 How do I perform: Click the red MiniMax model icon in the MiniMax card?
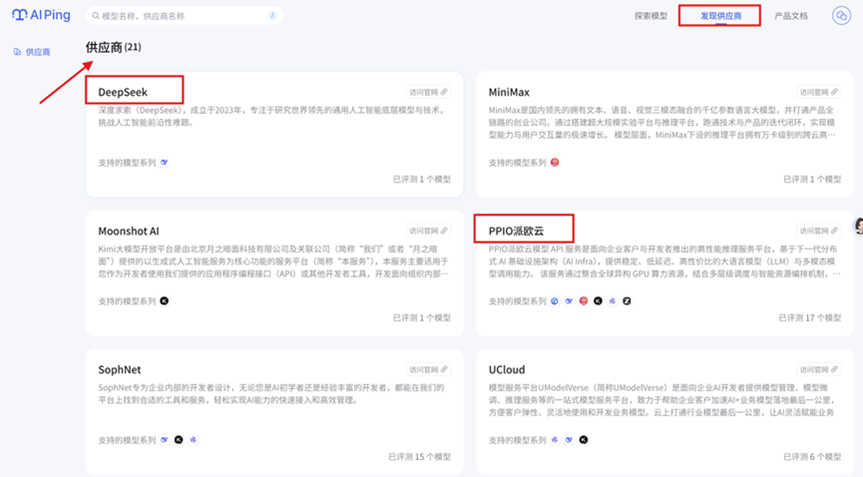click(555, 162)
